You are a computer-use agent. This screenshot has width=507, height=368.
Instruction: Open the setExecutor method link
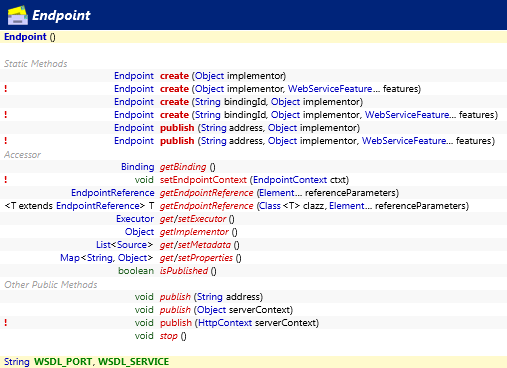[x=202, y=219]
